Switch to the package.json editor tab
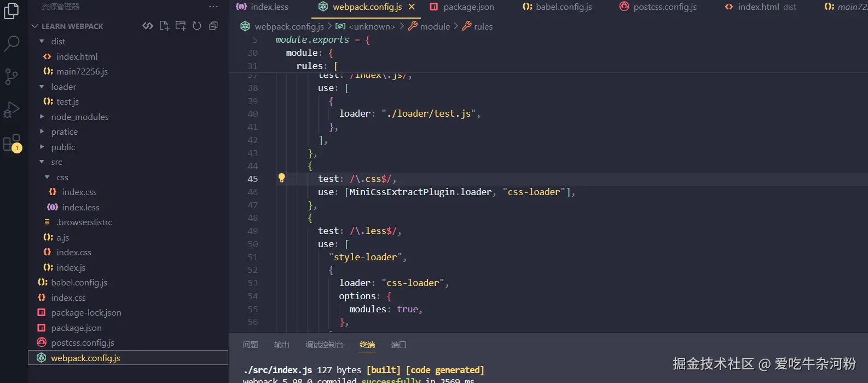Image resolution: width=868 pixels, height=383 pixels. pos(462,7)
